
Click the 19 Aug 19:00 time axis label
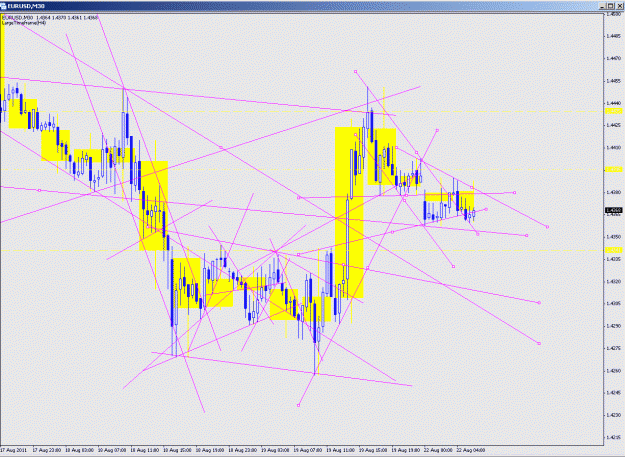coord(406,450)
